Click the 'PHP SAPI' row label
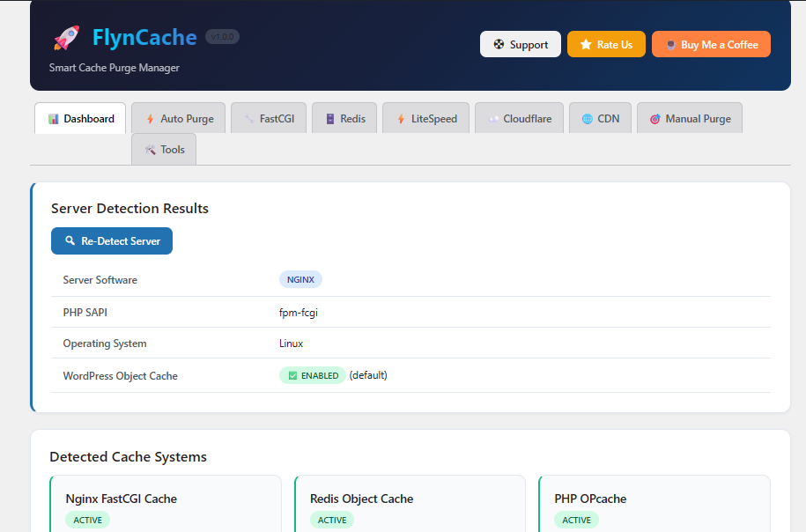The image size is (806, 532). coord(85,313)
